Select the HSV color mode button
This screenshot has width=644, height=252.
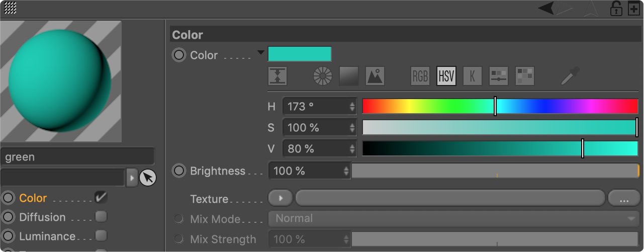[446, 76]
